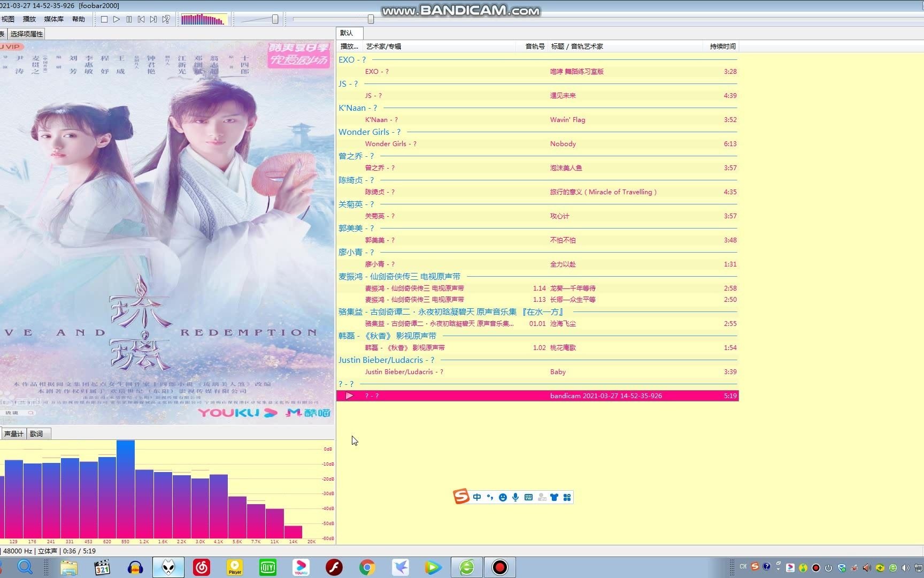Image resolution: width=924 pixels, height=578 pixels.
Task: Select the EXO 咆哮 track row
Action: (537, 71)
